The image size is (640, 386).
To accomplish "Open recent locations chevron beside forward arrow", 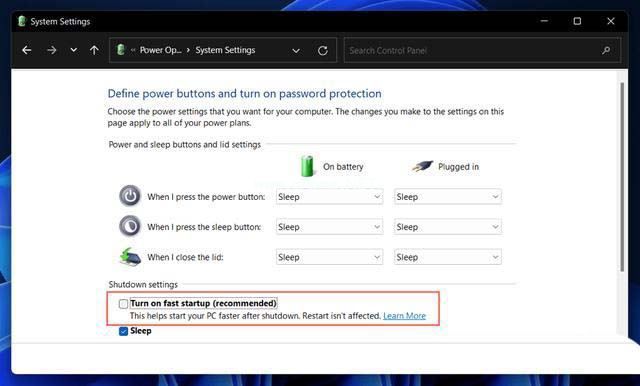I will coord(73,50).
